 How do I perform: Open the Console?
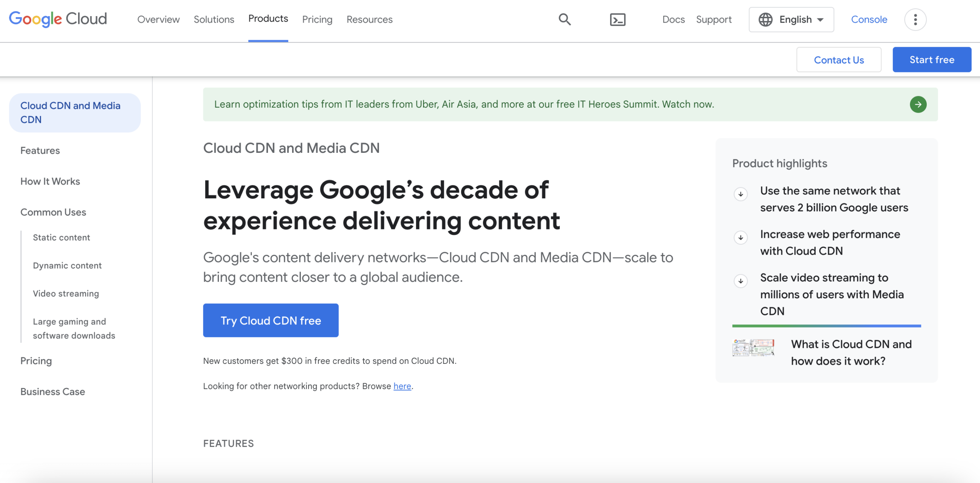pos(869,19)
